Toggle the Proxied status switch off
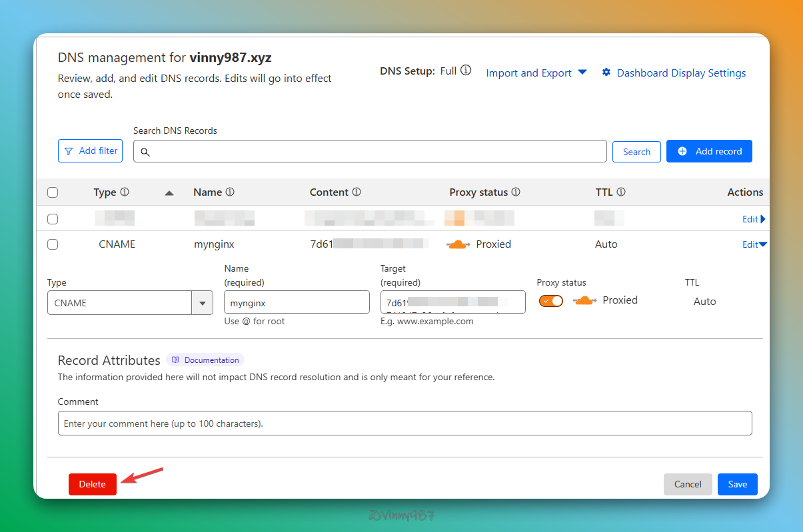 [551, 301]
